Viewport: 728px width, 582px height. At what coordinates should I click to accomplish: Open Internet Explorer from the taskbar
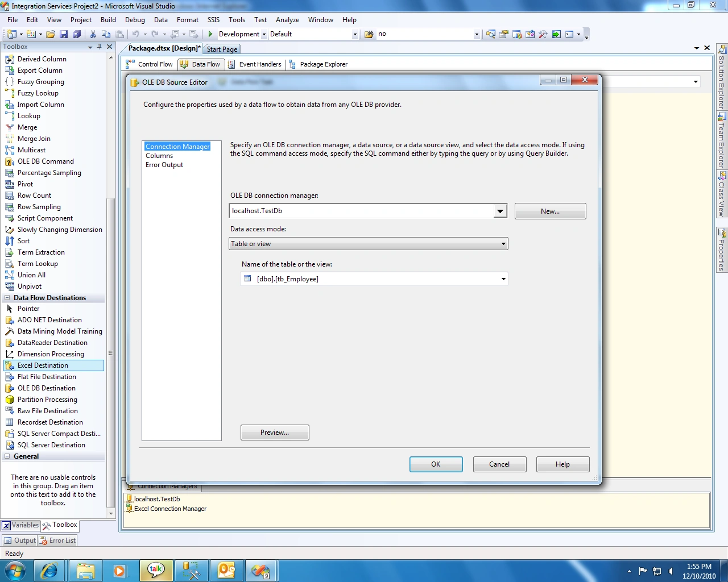tap(50, 571)
